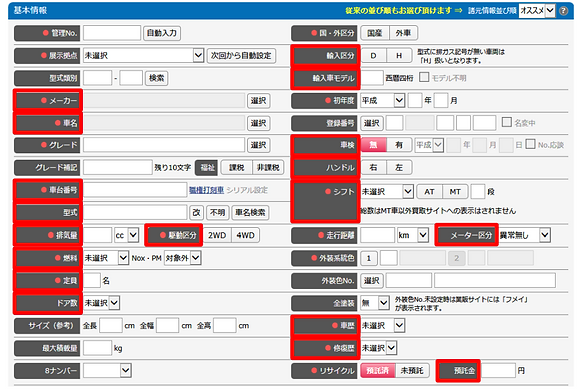Image resolution: width=583 pixels, height=392 pixels.
Task: Select import type H
Action: pyautogui.click(x=399, y=56)
